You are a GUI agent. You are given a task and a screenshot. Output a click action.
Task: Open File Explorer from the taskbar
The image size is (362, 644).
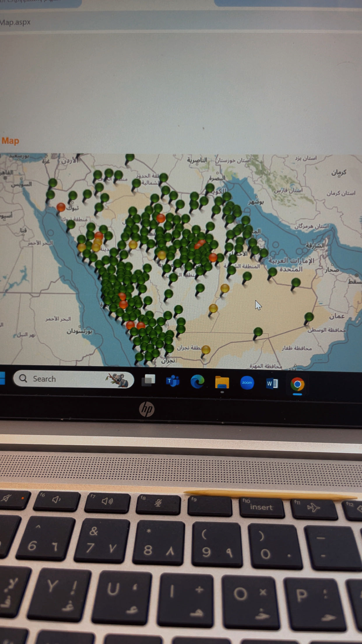(x=222, y=382)
